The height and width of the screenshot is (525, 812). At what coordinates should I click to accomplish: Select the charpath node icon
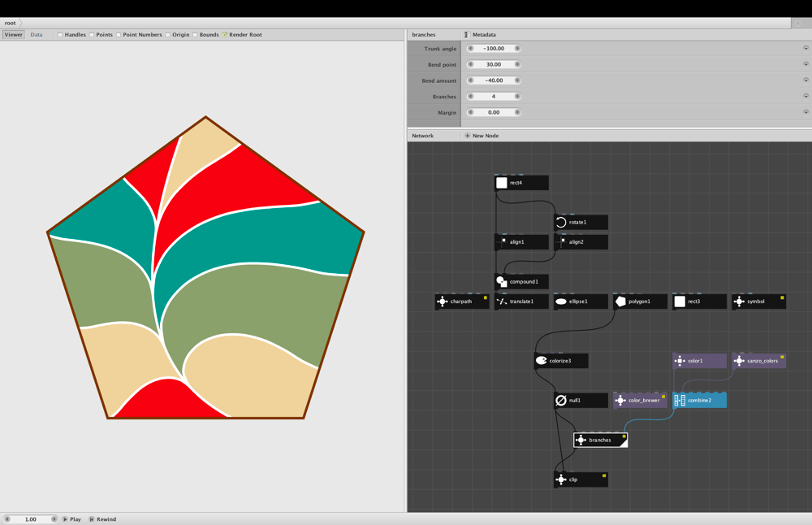point(443,302)
